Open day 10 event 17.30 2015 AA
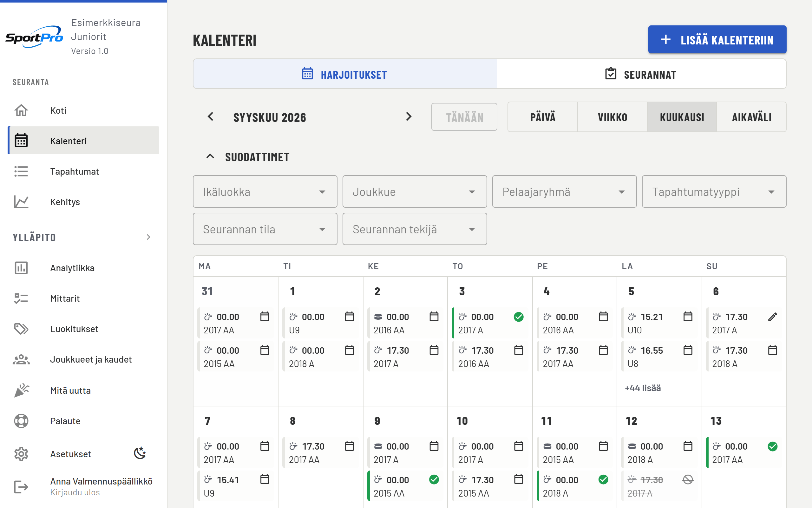This screenshot has height=508, width=812. click(490, 486)
